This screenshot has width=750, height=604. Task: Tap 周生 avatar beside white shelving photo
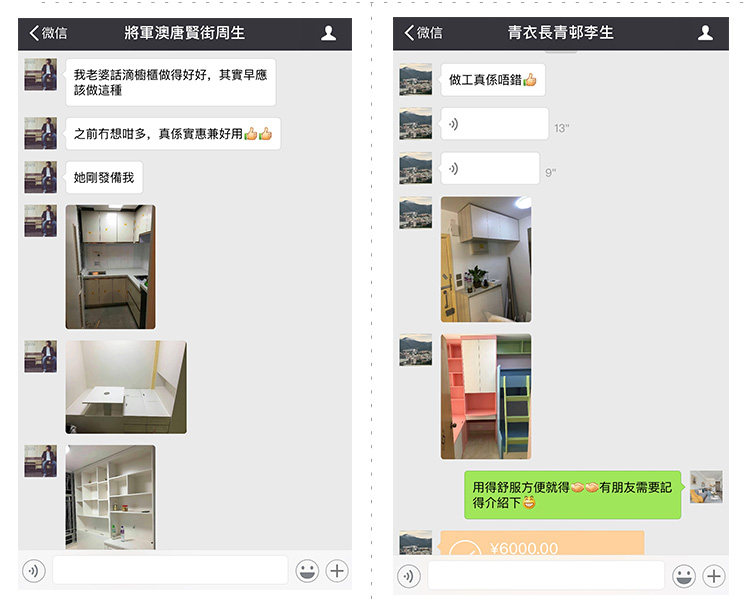[41, 461]
